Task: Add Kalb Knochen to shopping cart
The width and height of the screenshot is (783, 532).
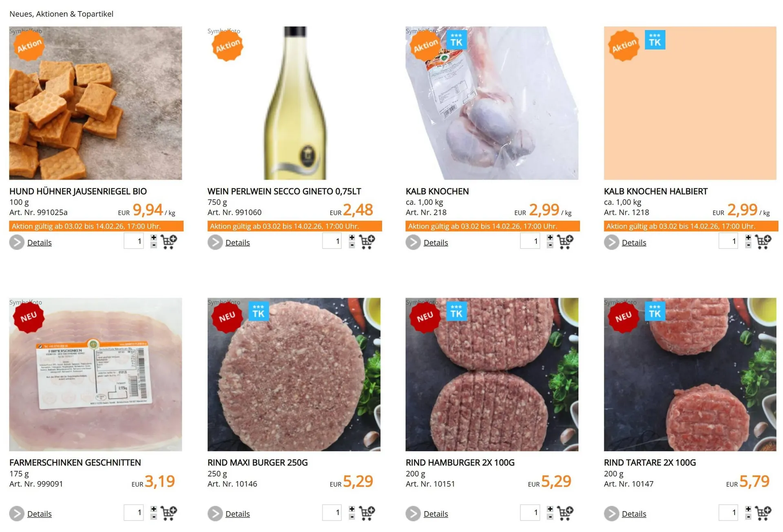Action: (565, 242)
